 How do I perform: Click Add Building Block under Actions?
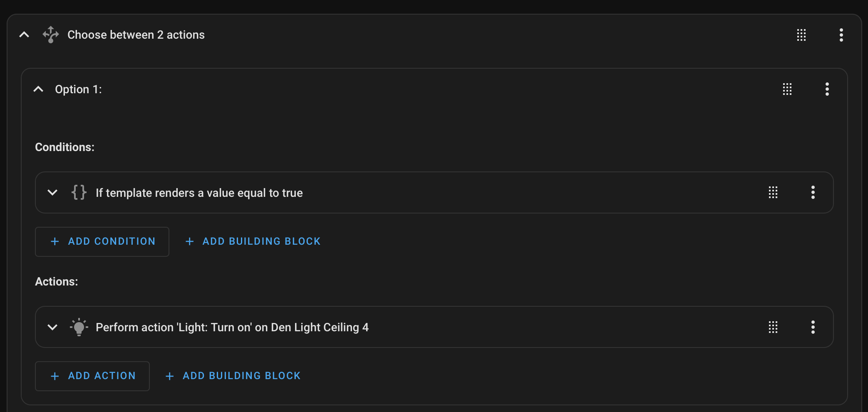pyautogui.click(x=233, y=376)
